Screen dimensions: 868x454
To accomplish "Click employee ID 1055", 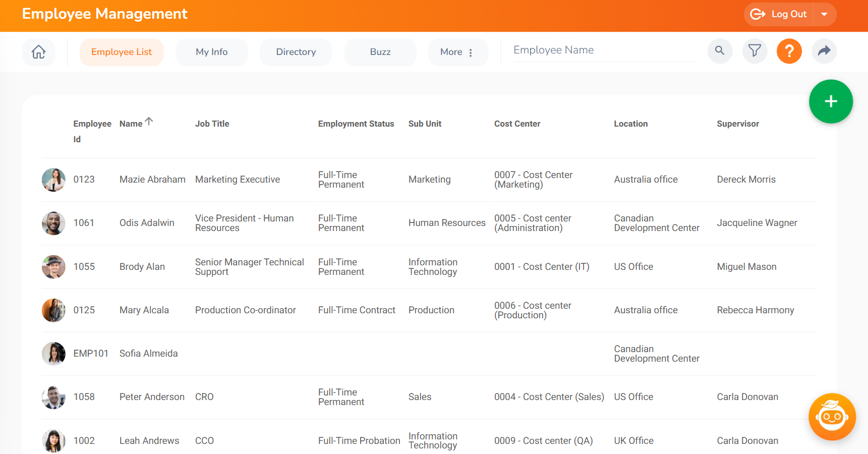I will click(84, 267).
